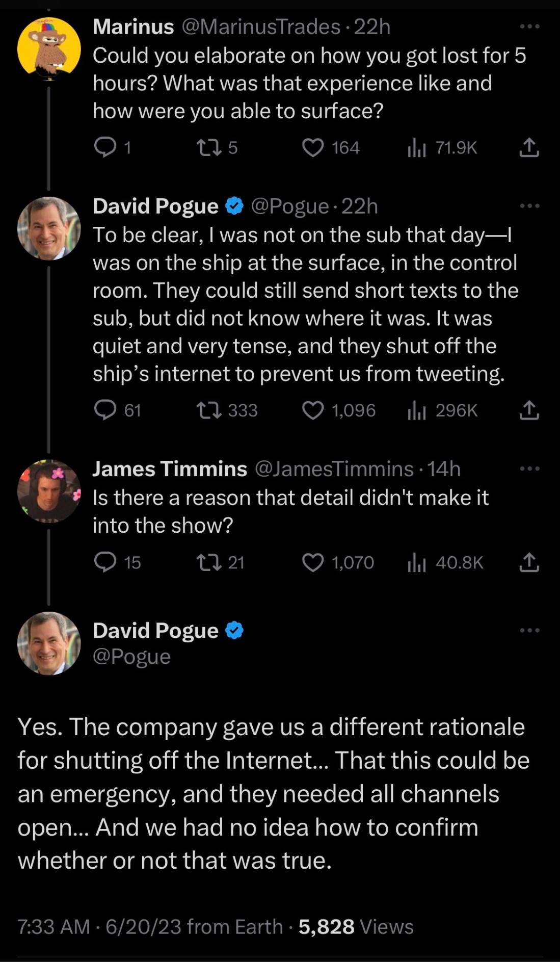The image size is (560, 962).
Task: Share Marinus's tweet via the share icon
Action: [529, 148]
